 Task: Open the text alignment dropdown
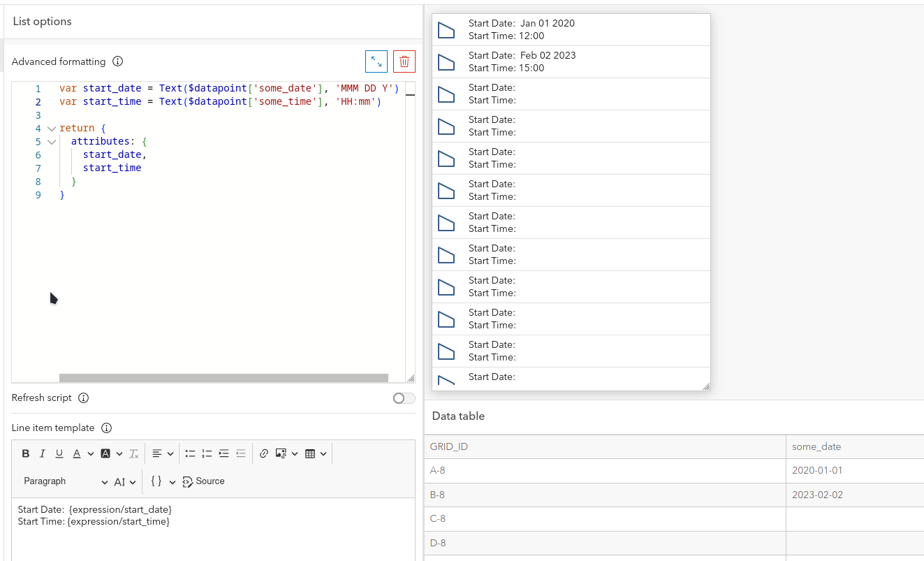point(162,453)
